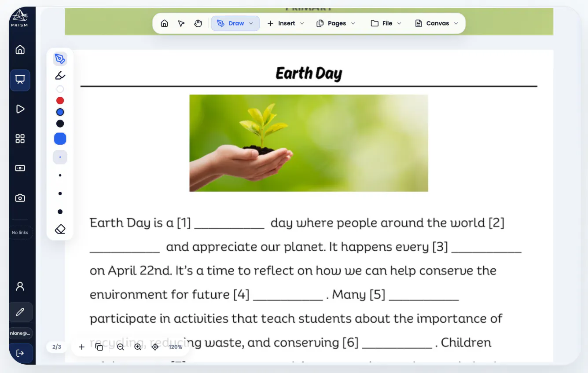Click the Prism logo in sidebar
The width and height of the screenshot is (588, 373).
[x=20, y=18]
